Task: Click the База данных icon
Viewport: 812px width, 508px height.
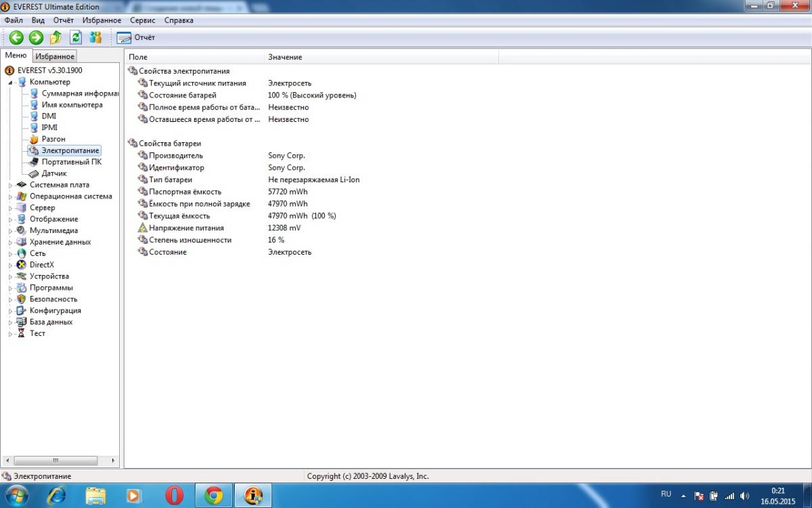Action: click(x=22, y=322)
